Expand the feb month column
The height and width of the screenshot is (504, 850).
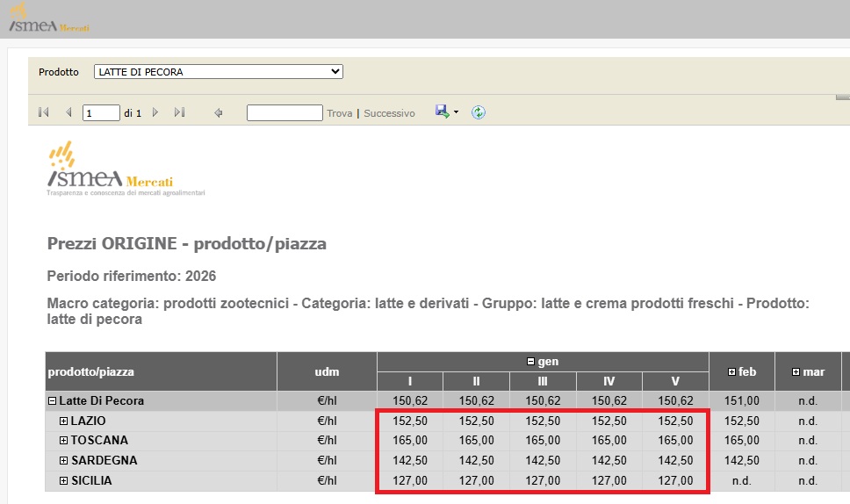(x=731, y=371)
